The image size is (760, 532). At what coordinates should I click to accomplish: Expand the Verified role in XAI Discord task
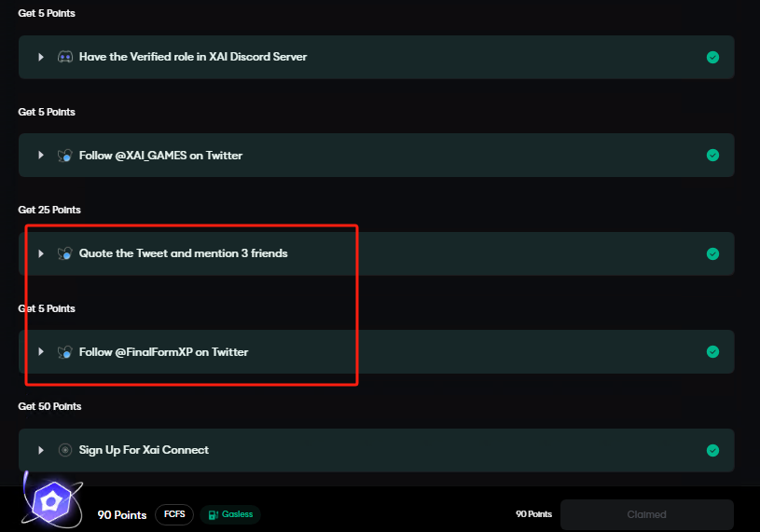click(41, 57)
